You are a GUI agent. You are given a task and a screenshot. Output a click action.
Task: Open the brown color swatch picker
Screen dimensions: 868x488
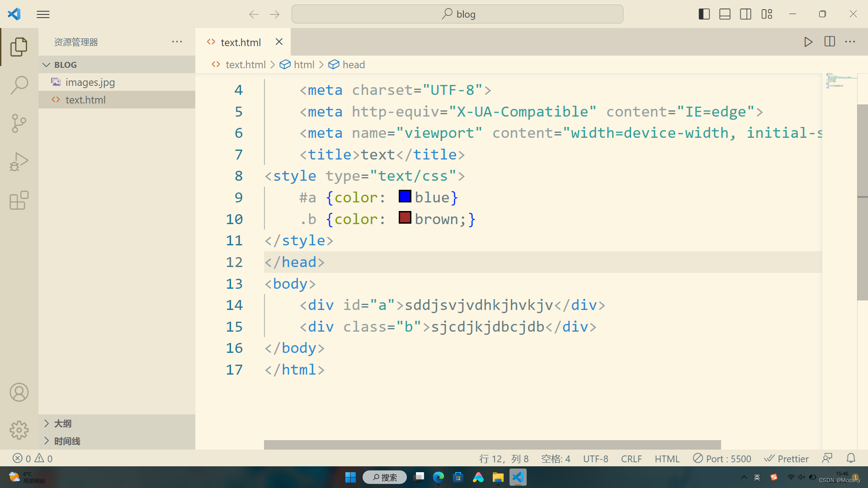pyautogui.click(x=405, y=218)
